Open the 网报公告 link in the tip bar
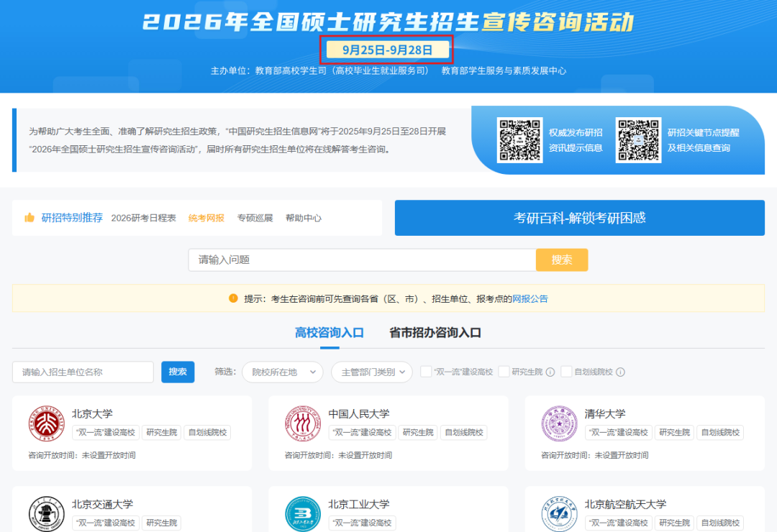This screenshot has width=777, height=532. coord(530,298)
